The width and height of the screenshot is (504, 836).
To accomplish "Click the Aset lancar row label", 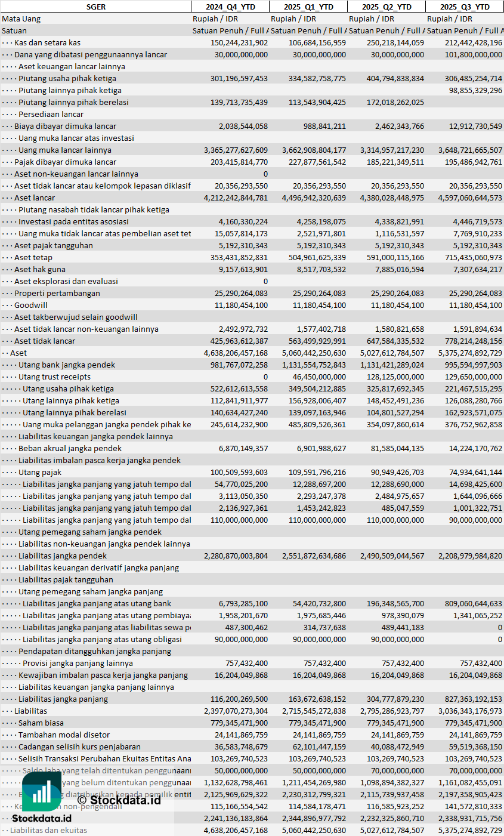I will [35, 198].
